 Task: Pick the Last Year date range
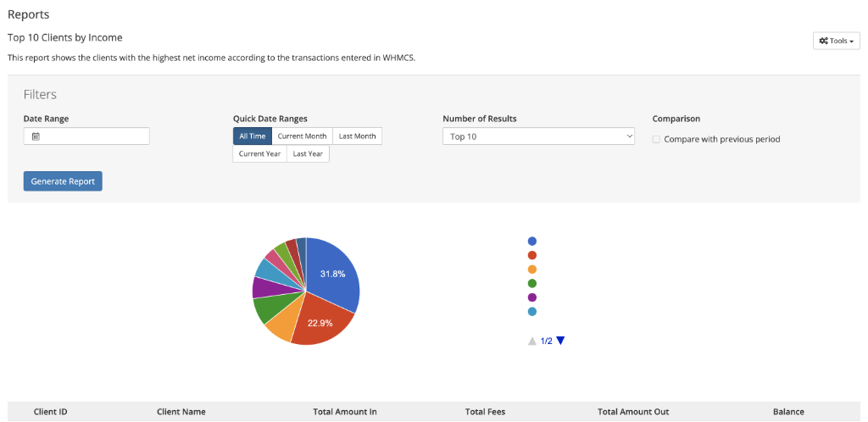pyautogui.click(x=308, y=154)
